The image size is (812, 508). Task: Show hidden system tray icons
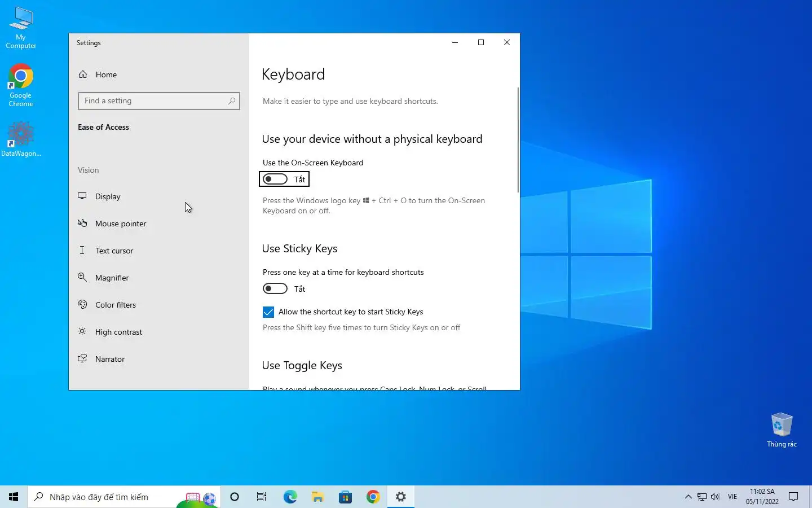[688, 497]
